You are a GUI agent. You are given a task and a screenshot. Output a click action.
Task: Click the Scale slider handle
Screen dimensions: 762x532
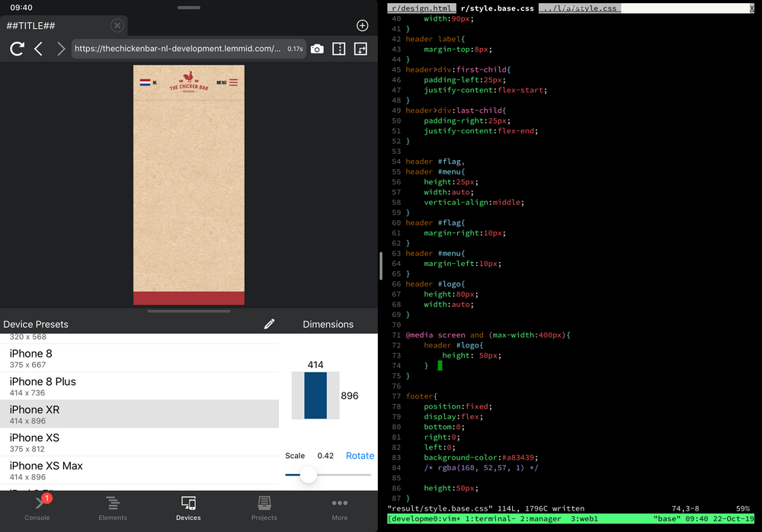(x=308, y=475)
